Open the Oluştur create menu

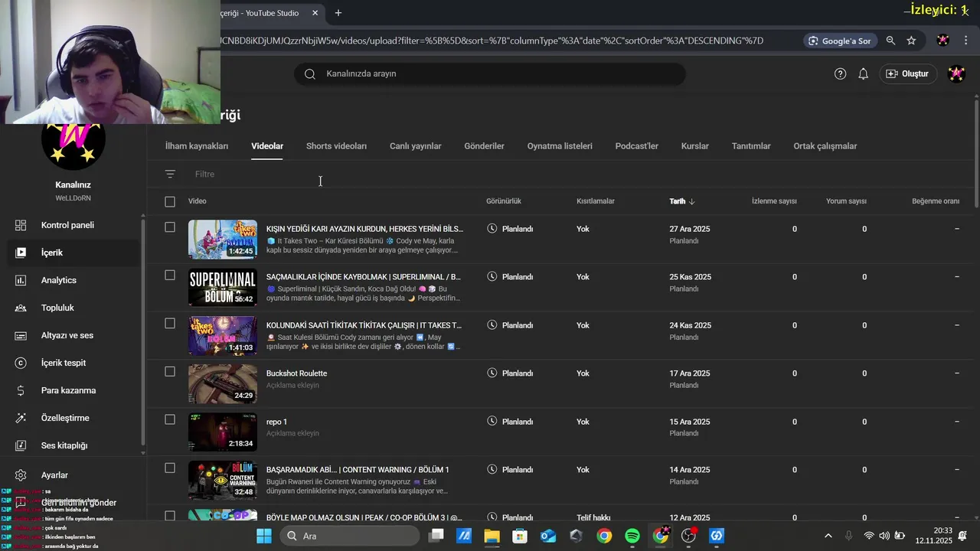(x=907, y=74)
